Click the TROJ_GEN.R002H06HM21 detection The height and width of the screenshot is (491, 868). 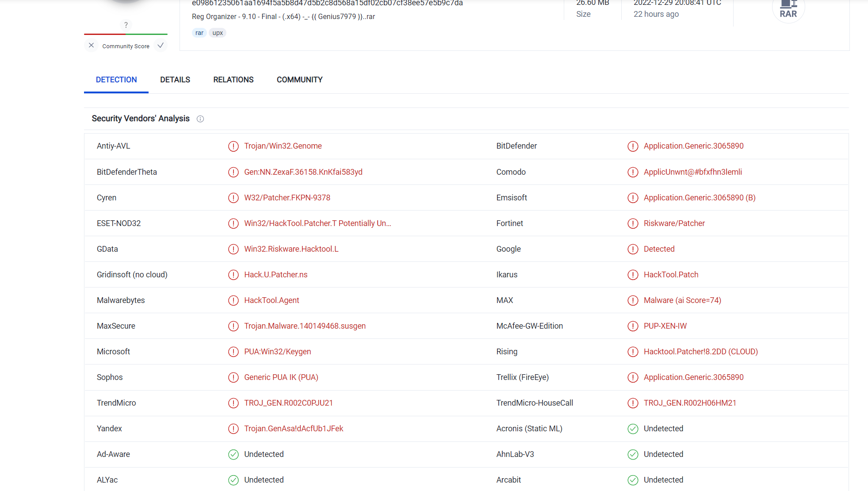(690, 403)
